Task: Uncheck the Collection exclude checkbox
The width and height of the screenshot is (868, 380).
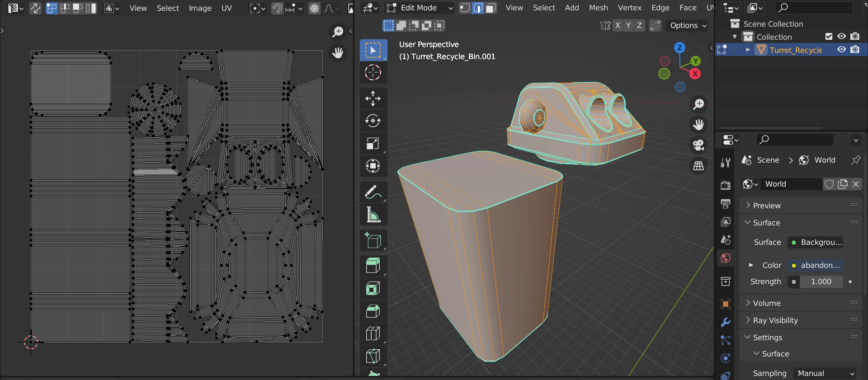Action: coord(829,37)
